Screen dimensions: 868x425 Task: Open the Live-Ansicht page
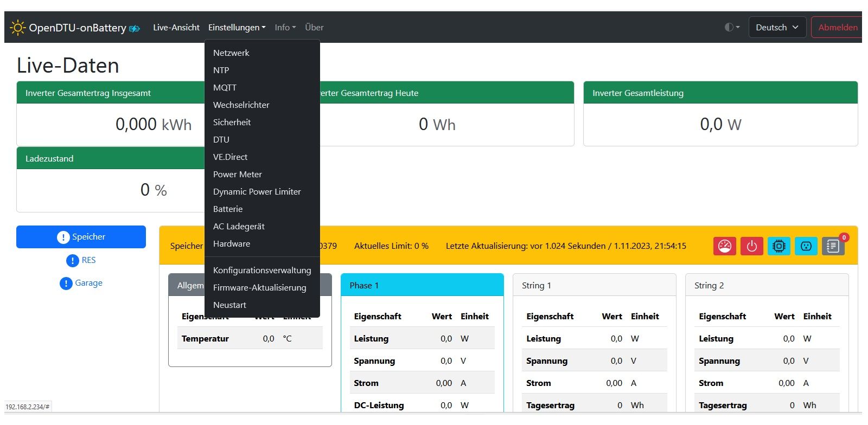click(176, 27)
